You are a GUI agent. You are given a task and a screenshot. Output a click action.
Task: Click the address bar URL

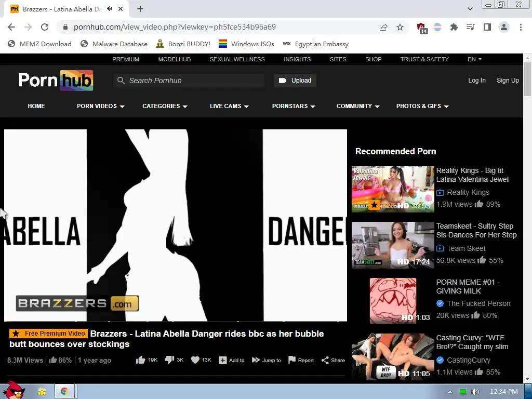coord(175,27)
